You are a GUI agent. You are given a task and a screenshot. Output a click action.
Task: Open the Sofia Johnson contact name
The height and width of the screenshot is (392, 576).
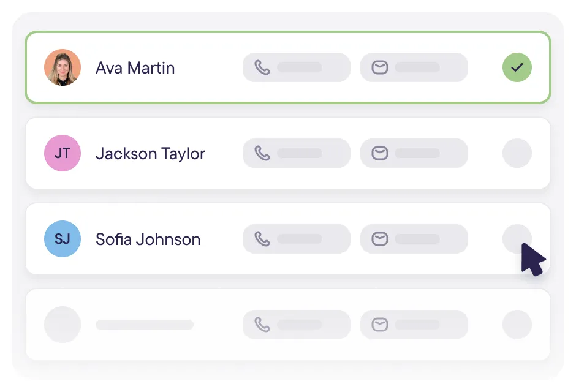pyautogui.click(x=148, y=239)
